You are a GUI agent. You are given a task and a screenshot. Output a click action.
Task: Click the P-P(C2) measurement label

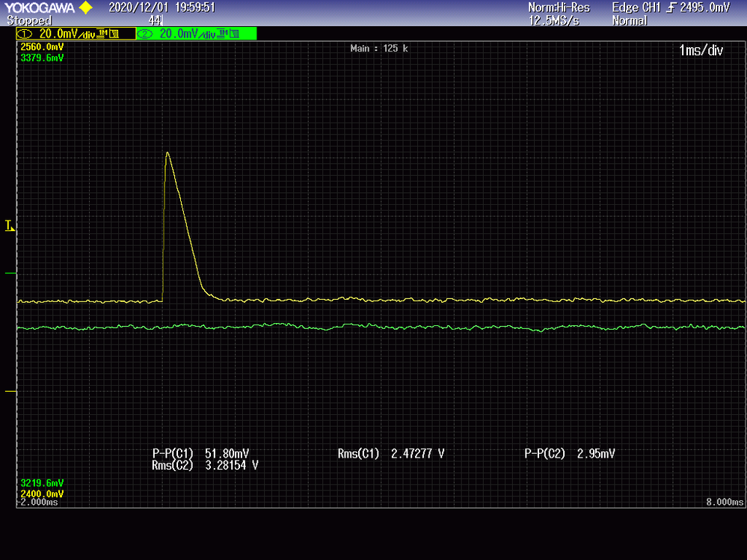click(x=544, y=454)
